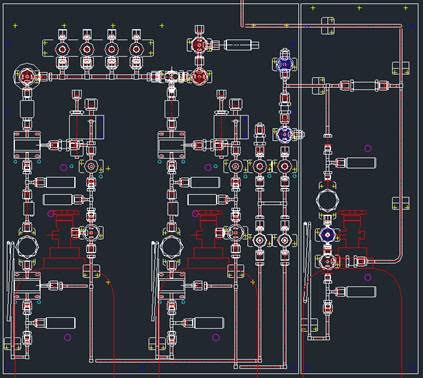Select the rightmost of the four top round valves
The height and width of the screenshot is (378, 423).
(135, 50)
